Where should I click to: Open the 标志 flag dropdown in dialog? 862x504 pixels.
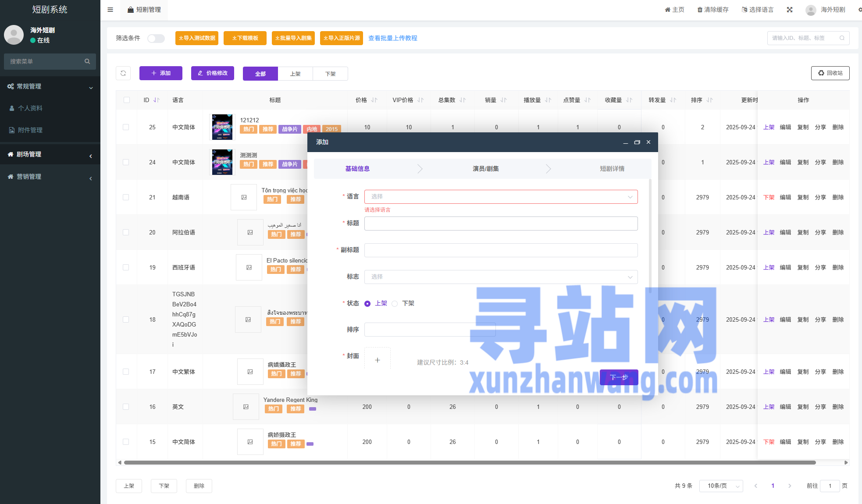click(x=501, y=277)
